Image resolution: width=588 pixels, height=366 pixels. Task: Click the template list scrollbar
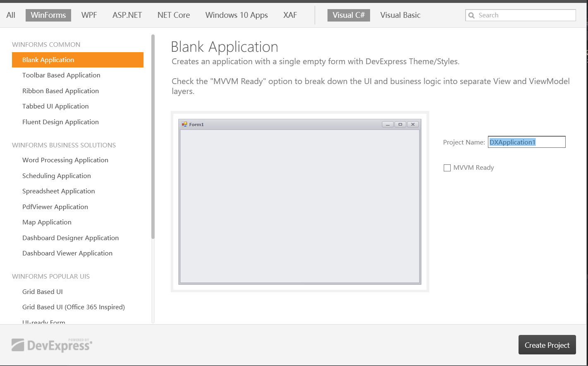coord(153,137)
